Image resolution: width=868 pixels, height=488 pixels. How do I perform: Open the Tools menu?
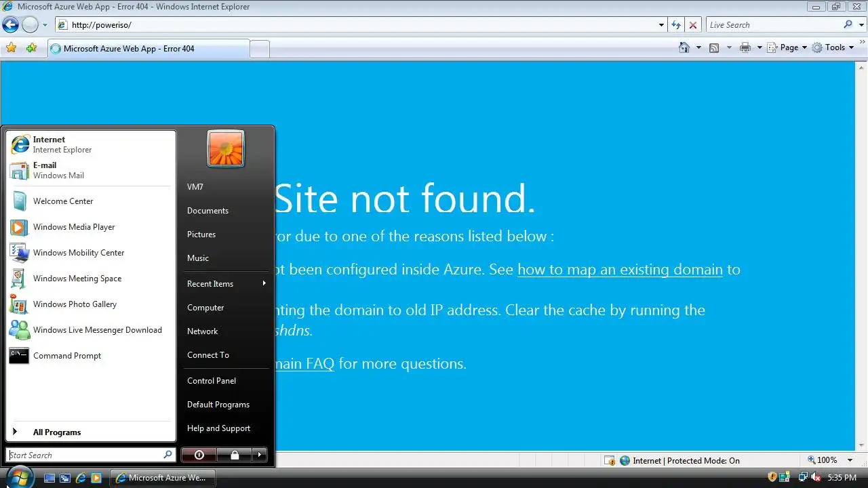(x=833, y=47)
